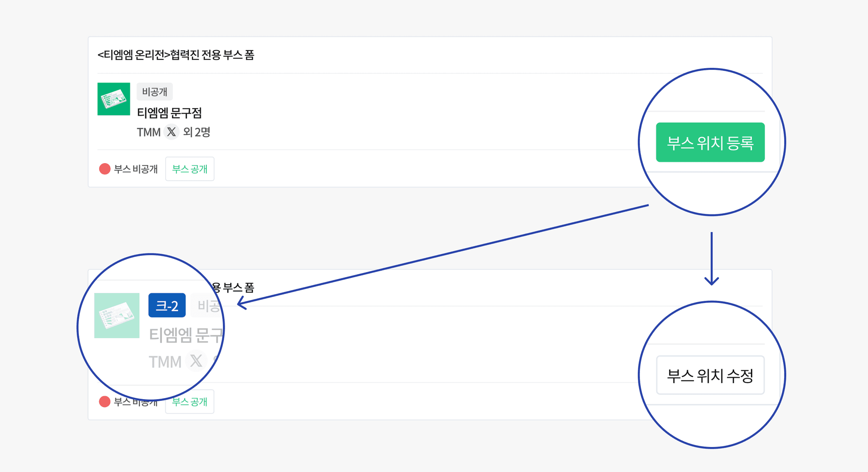Click the TMM member name in the top card

tap(148, 132)
